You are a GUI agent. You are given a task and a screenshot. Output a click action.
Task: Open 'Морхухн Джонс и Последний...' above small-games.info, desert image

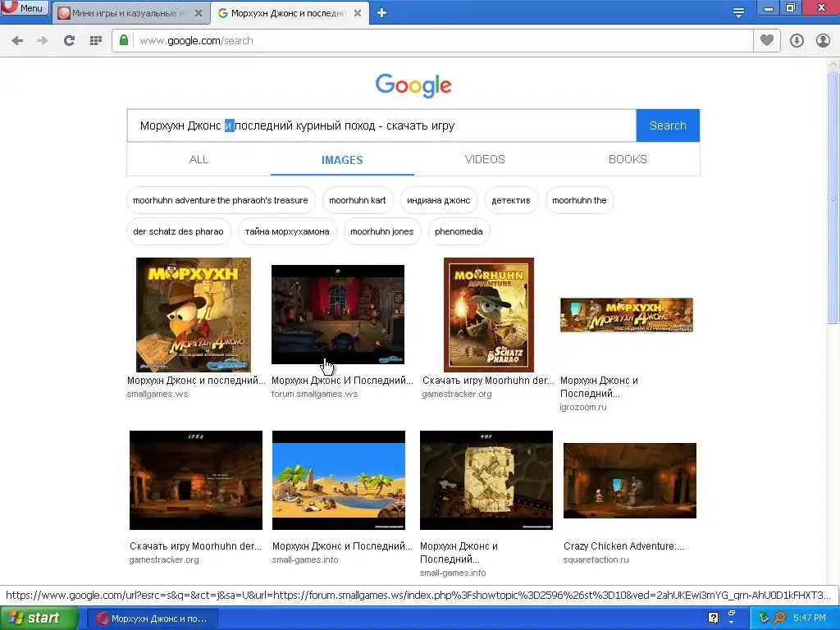[342, 546]
